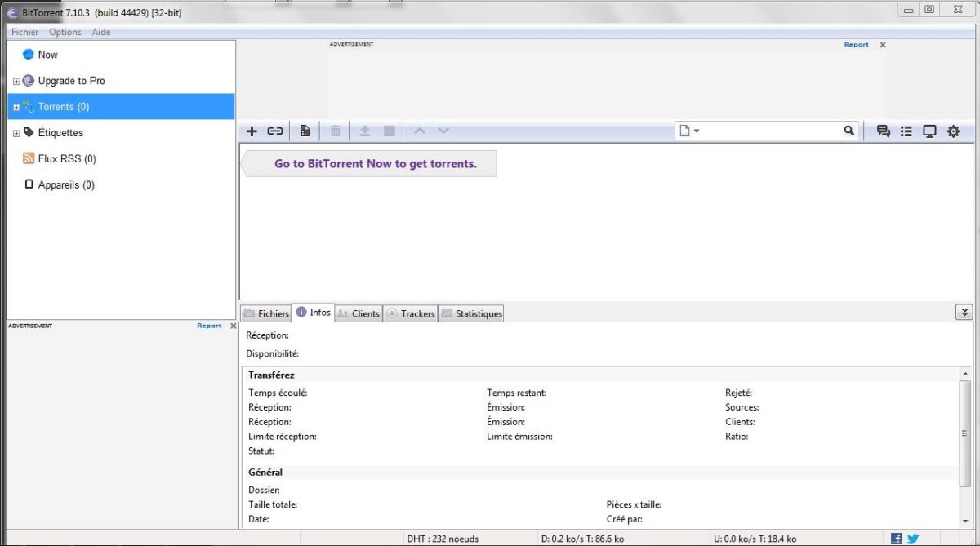Collapse the details panel with double chevron
The width and height of the screenshot is (980, 546).
click(964, 311)
